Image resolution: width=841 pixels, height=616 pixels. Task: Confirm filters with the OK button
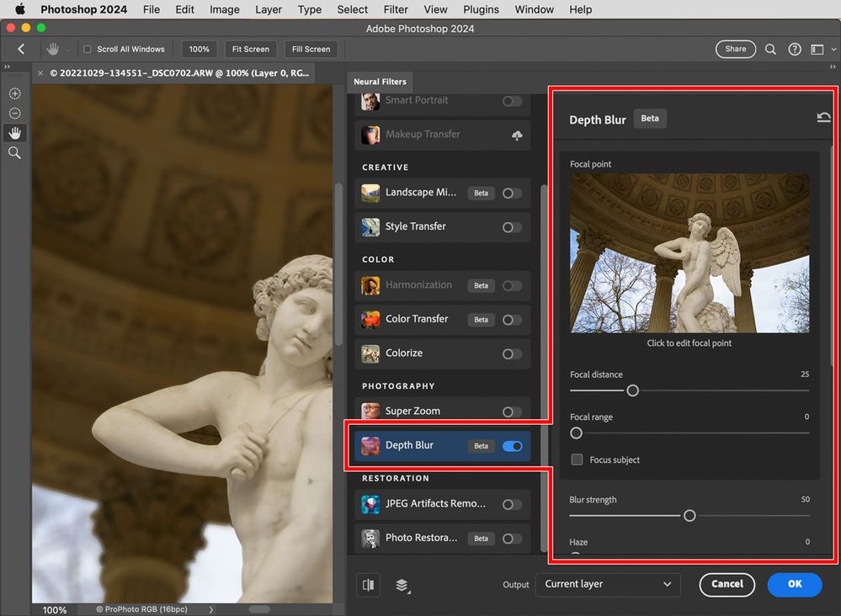coord(795,584)
